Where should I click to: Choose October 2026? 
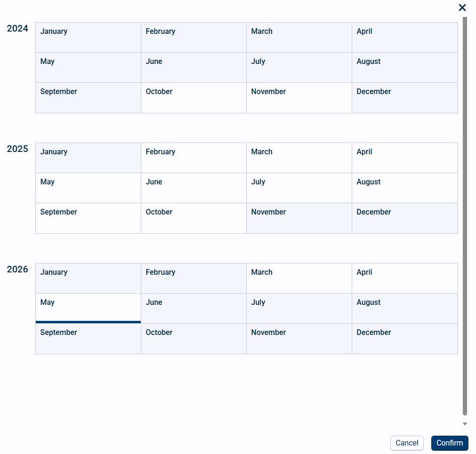pyautogui.click(x=194, y=339)
